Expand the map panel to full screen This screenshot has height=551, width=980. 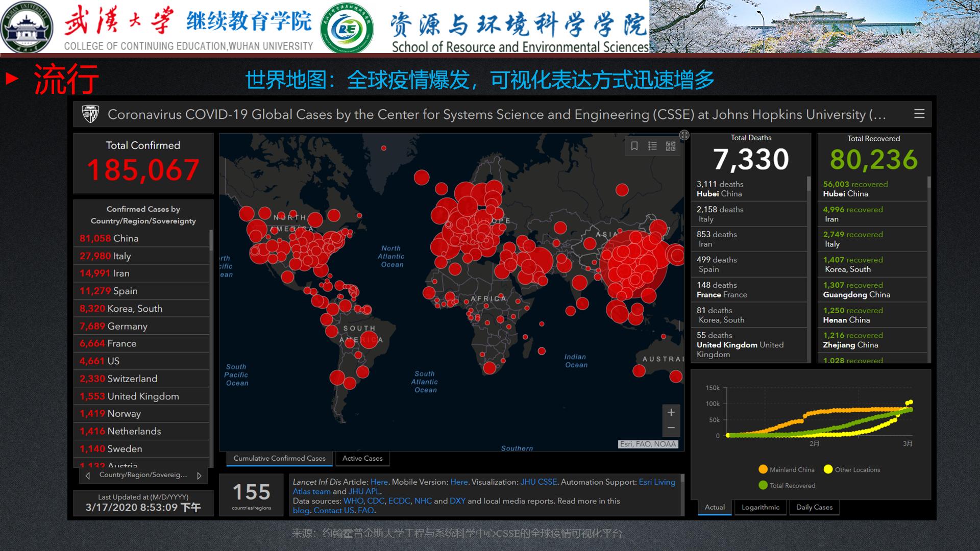(x=684, y=135)
